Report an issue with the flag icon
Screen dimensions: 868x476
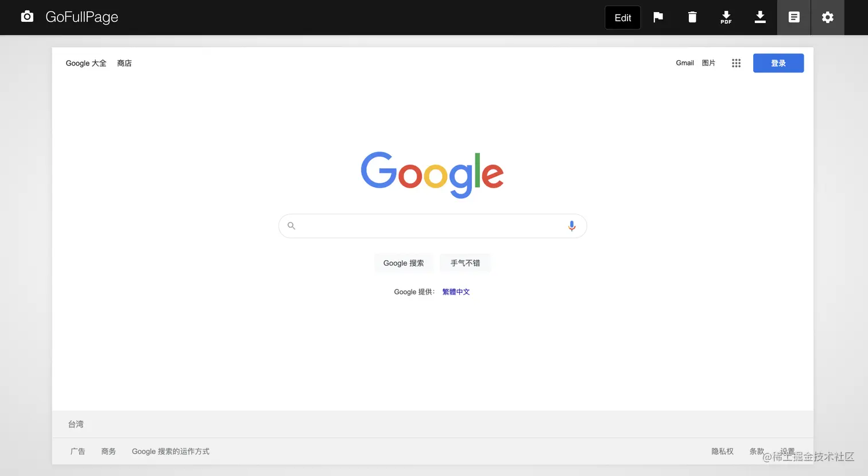tap(658, 17)
